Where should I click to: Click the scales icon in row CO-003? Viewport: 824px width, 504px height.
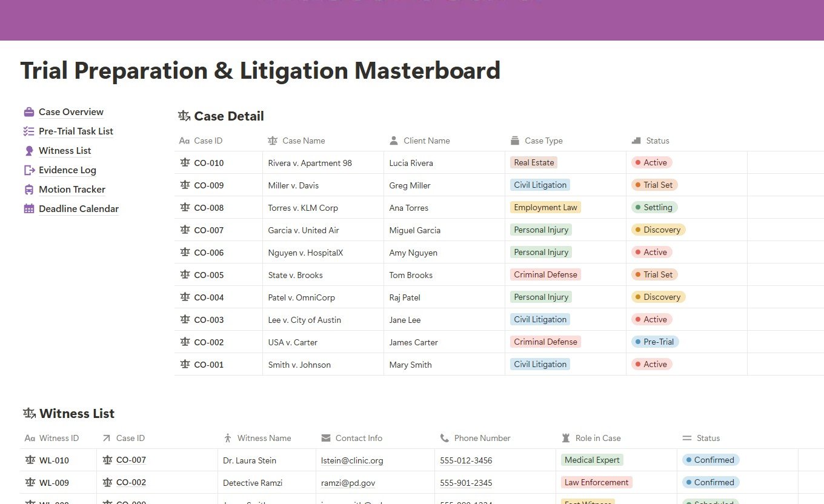[185, 319]
